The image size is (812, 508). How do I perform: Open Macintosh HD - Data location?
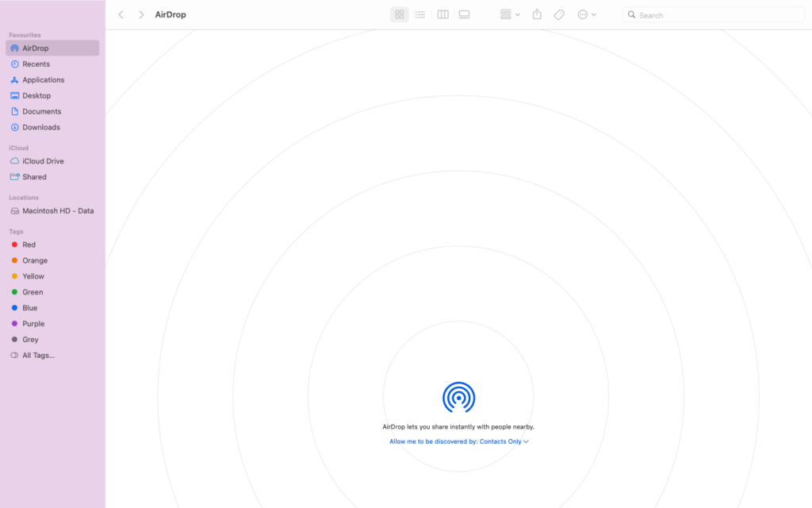[x=52, y=211]
